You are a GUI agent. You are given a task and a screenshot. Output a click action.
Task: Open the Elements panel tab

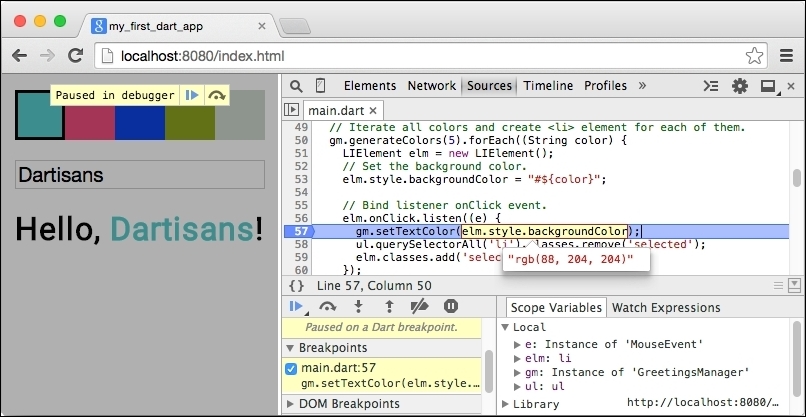point(370,86)
